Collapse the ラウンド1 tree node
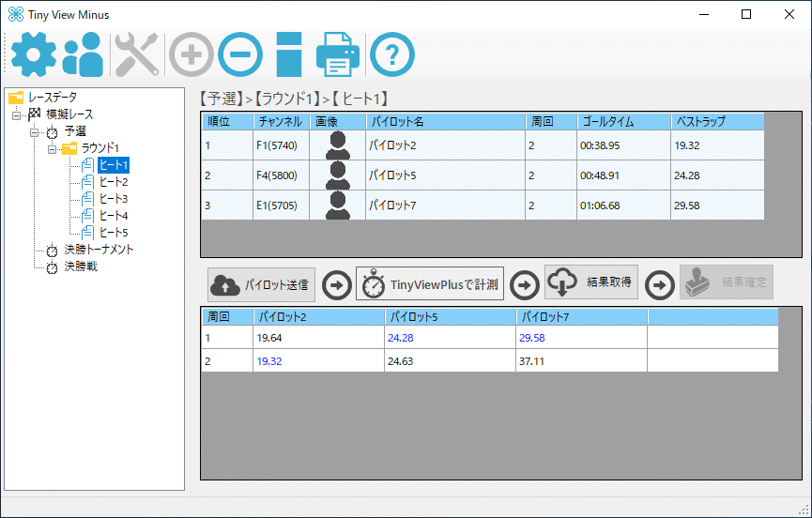The height and width of the screenshot is (518, 812). (x=52, y=149)
